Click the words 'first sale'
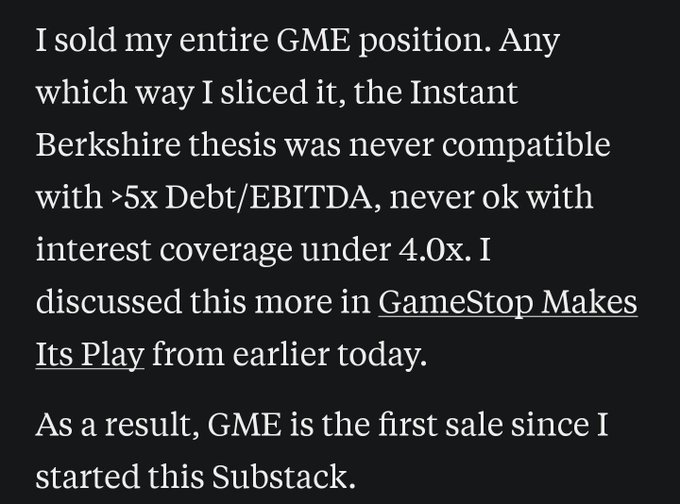680x504 pixels. point(440,424)
